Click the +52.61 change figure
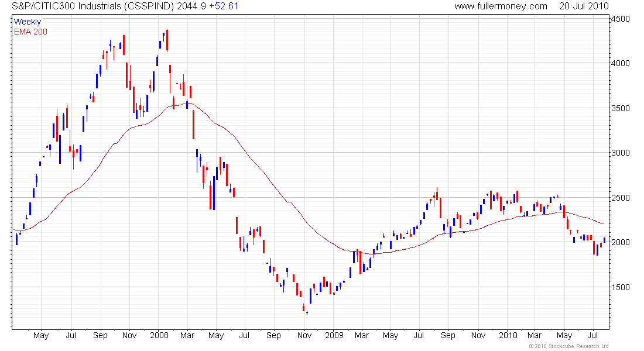The image size is (644, 351). click(x=224, y=6)
